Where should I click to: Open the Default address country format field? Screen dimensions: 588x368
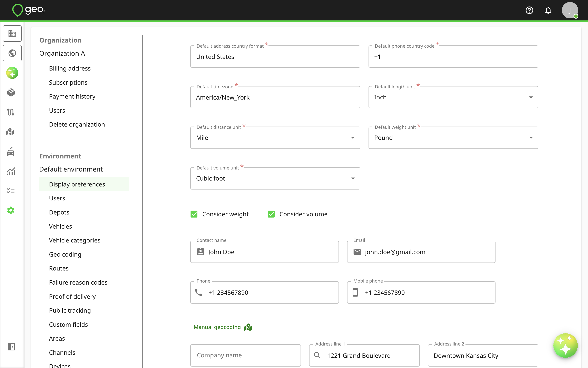point(275,56)
